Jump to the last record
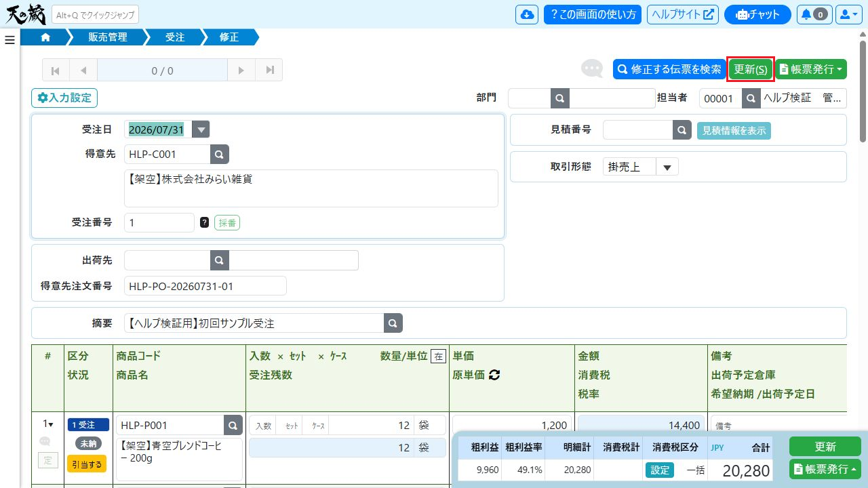The image size is (868, 488). coord(269,70)
